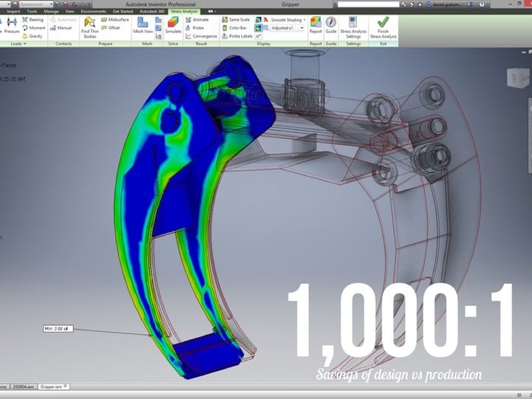Toggle minimum result display icon
This screenshot has height=399, width=532.
click(258, 28)
